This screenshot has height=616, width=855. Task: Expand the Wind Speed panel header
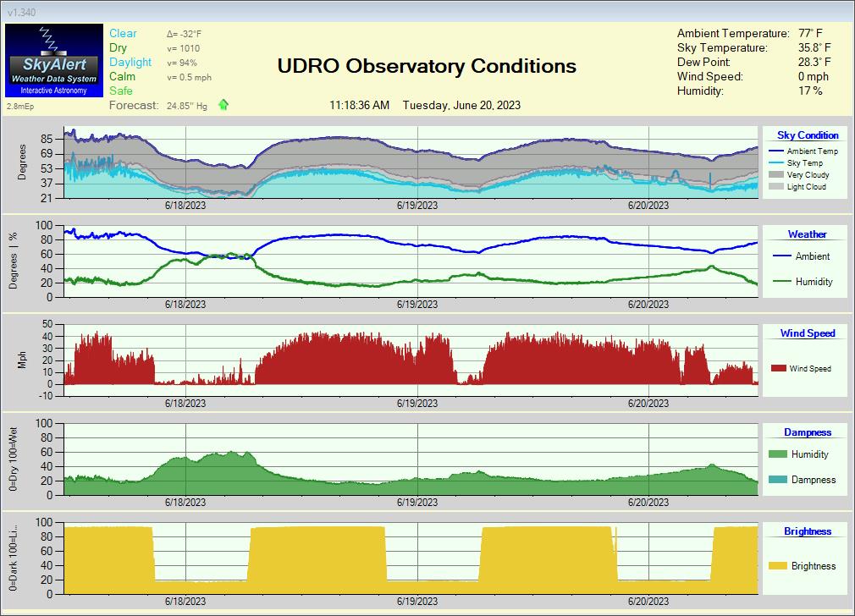coord(807,333)
